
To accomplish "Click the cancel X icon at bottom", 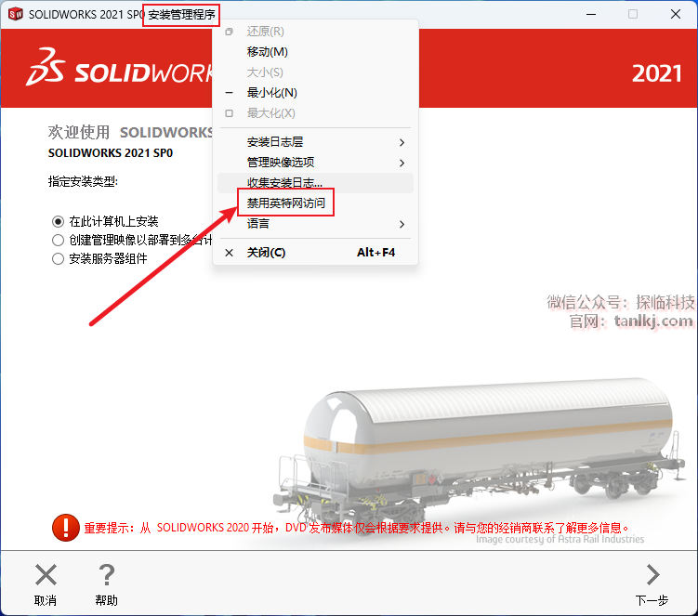I will [x=46, y=574].
